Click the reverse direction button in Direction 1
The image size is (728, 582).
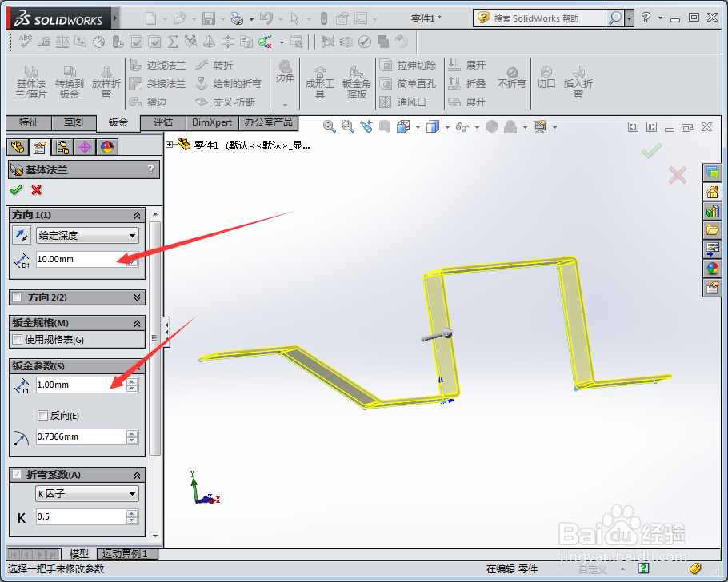click(x=22, y=235)
